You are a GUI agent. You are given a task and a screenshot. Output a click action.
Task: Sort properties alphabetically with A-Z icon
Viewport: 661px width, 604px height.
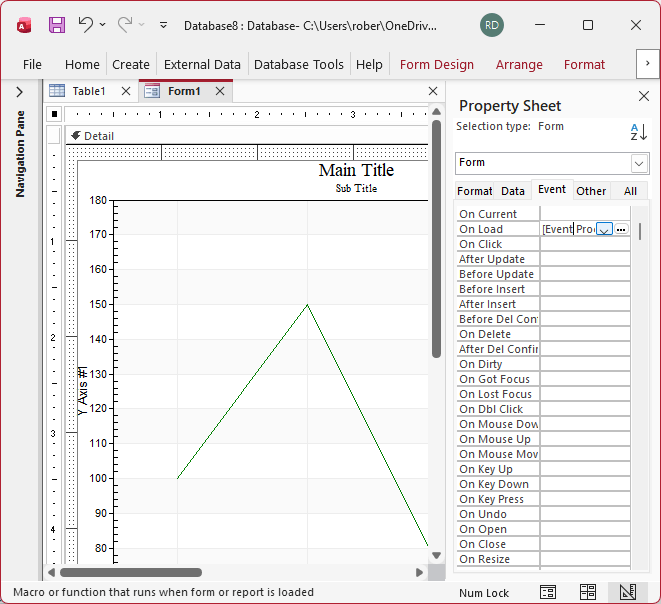tap(638, 132)
